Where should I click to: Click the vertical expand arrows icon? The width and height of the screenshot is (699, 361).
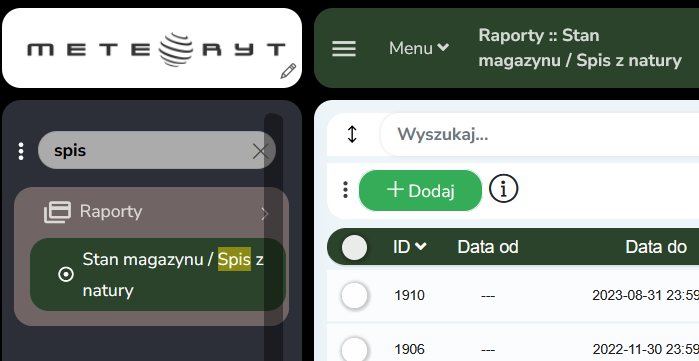click(x=352, y=134)
